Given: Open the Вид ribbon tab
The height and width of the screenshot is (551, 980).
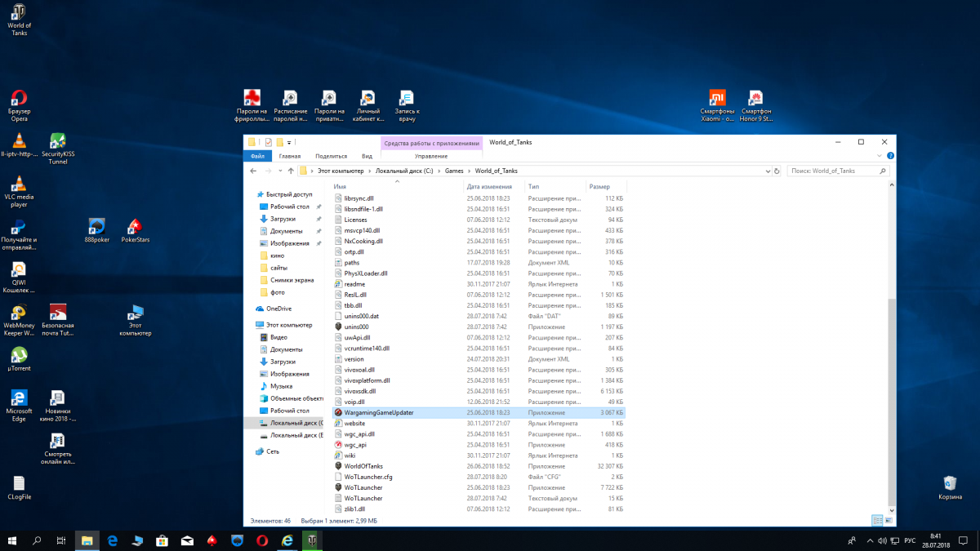Looking at the screenshot, I should 367,156.
